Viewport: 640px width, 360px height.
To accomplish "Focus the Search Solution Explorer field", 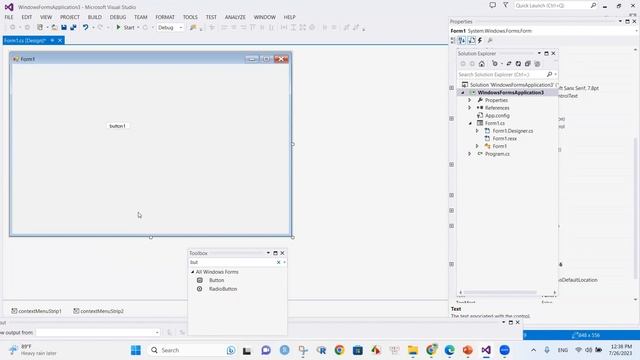I will click(507, 74).
